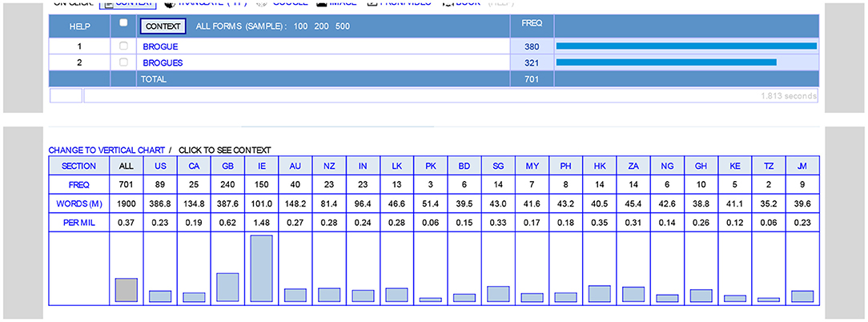Click the TOTAL frequency value 701
Screen dimensions: 868x322
532,79
